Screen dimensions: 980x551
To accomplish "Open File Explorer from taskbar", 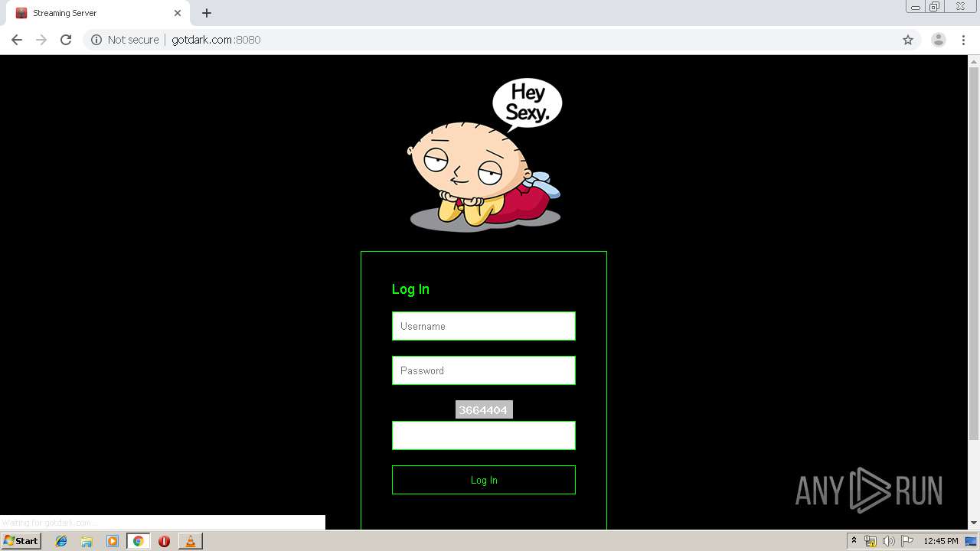I will pos(87,541).
